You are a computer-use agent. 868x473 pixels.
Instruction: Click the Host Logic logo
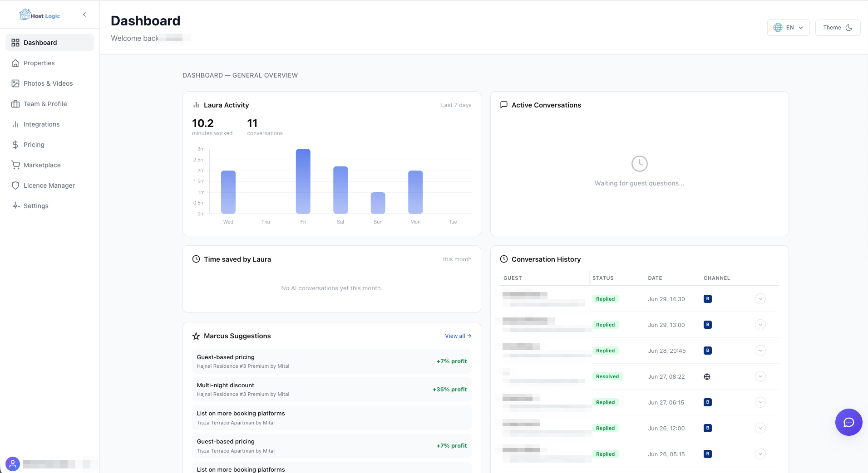tap(39, 15)
